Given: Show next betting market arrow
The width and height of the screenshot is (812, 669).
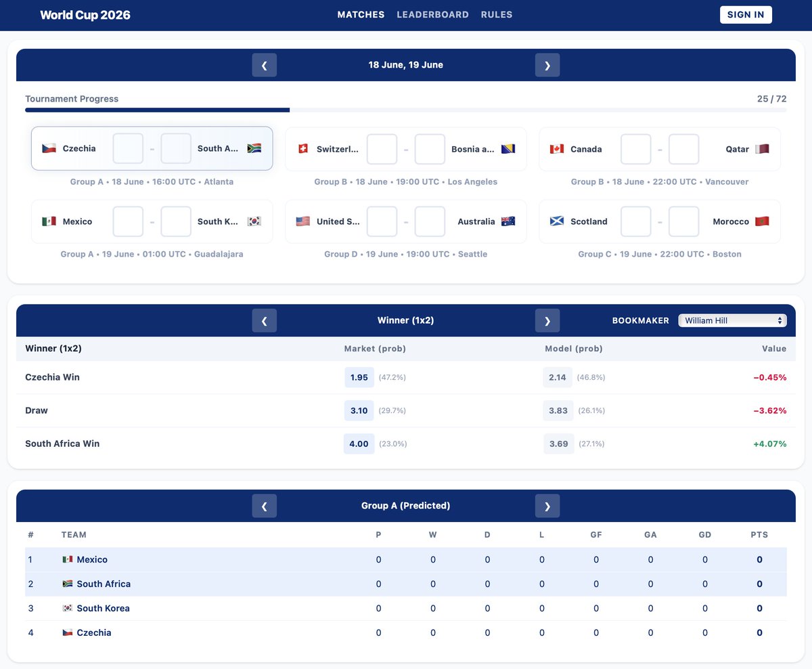Looking at the screenshot, I should (x=547, y=320).
